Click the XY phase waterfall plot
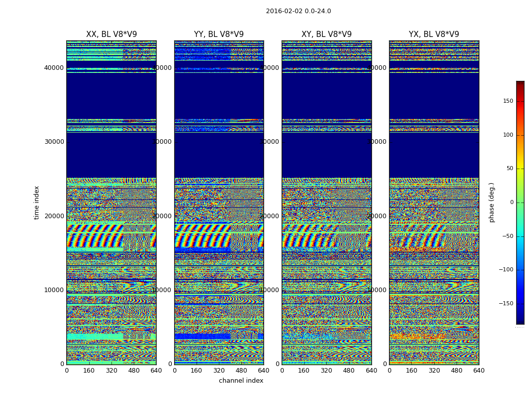Viewport: 532px width, 405px height. click(326, 202)
